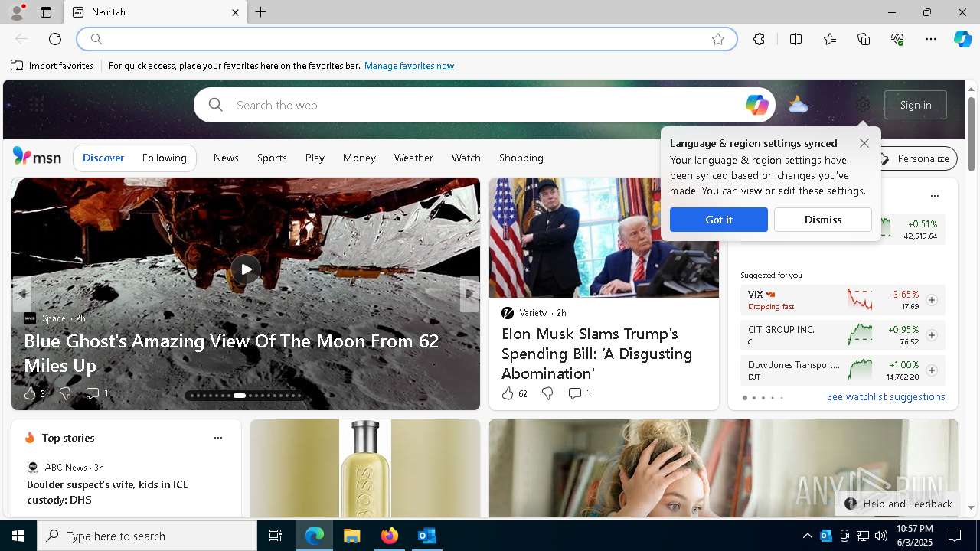
Task: Switch to Following feed tab
Action: click(165, 158)
